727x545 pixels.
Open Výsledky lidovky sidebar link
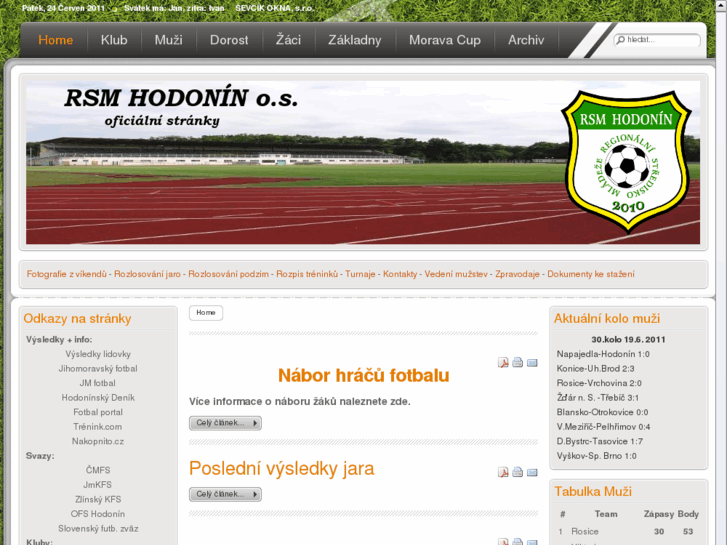pyautogui.click(x=98, y=354)
